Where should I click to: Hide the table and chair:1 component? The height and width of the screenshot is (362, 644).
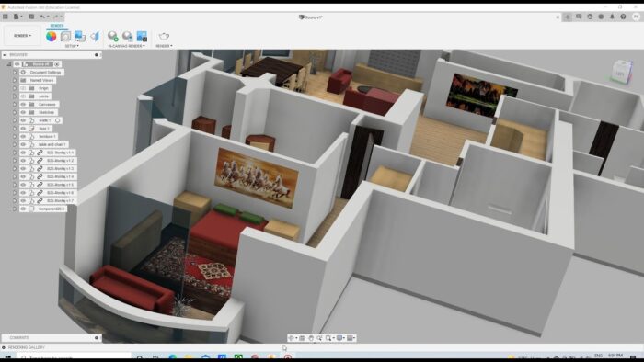(x=23, y=144)
